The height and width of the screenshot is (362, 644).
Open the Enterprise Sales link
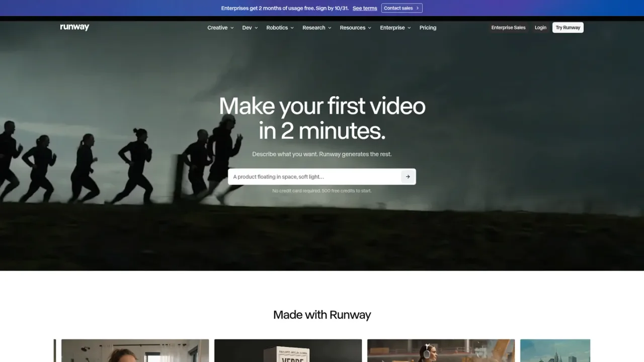coord(508,28)
